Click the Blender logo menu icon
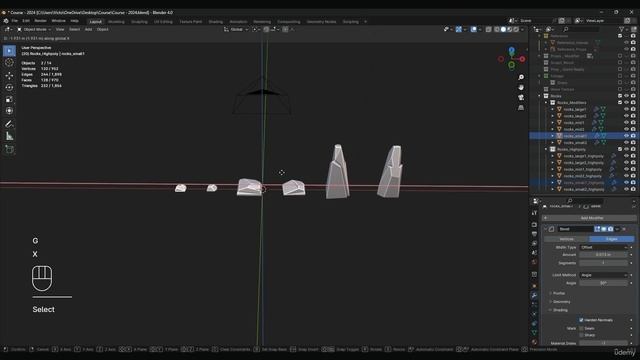This screenshot has width=640, height=360. (x=6, y=21)
